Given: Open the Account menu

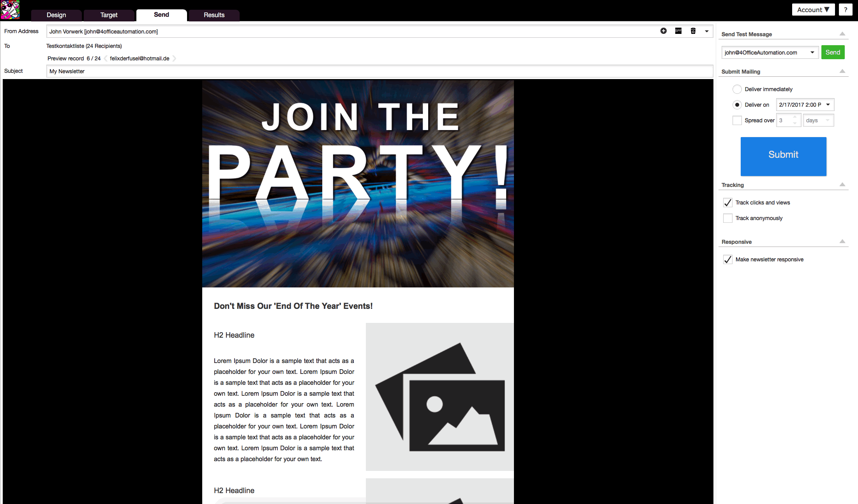Looking at the screenshot, I should coord(813,10).
